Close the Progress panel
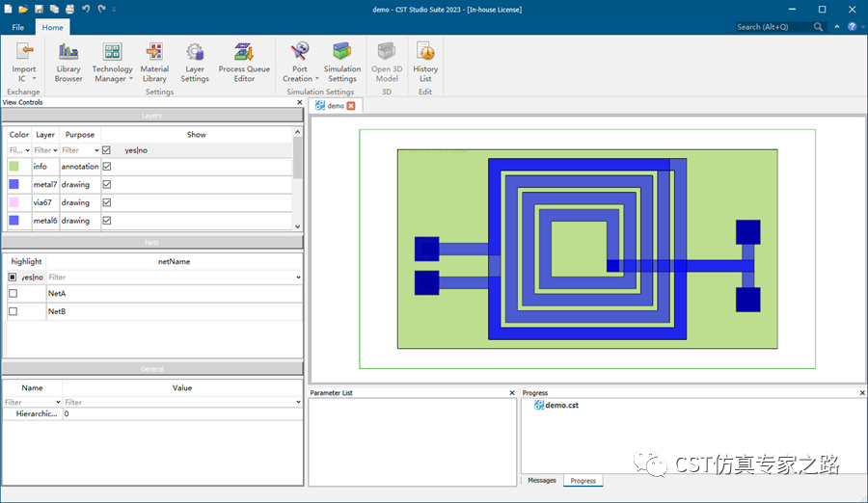 (862, 393)
